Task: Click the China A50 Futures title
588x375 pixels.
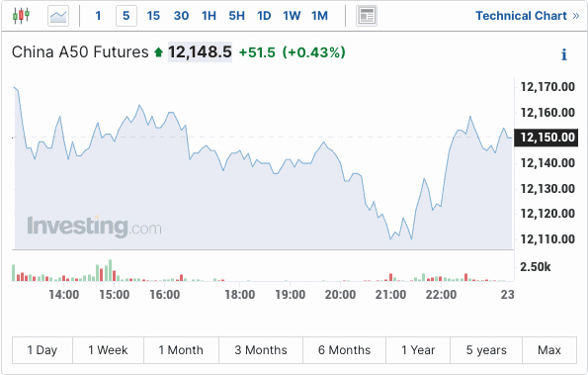Action: 80,51
